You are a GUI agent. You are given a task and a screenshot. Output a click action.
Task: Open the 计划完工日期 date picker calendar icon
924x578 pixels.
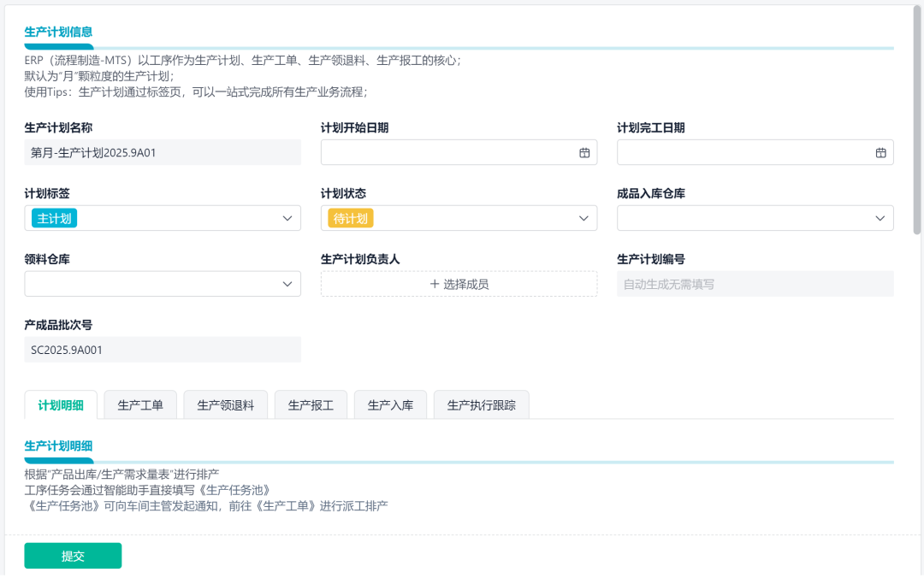(880, 152)
